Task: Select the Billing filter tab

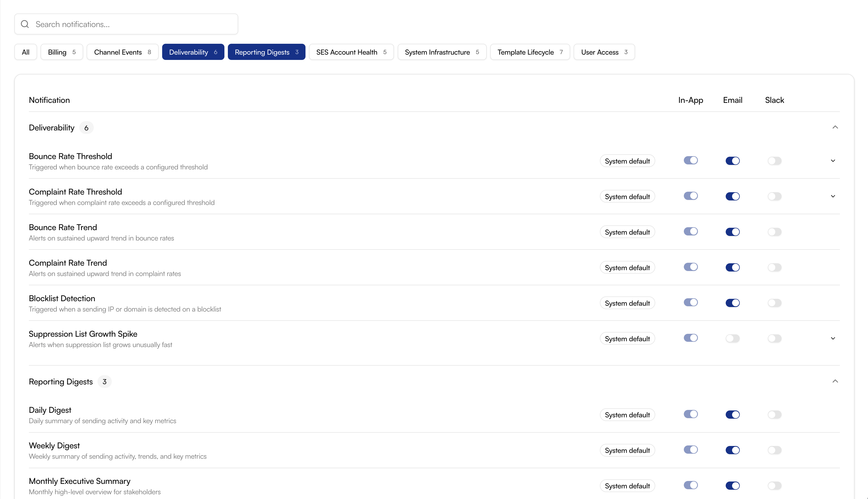Action: click(x=62, y=52)
